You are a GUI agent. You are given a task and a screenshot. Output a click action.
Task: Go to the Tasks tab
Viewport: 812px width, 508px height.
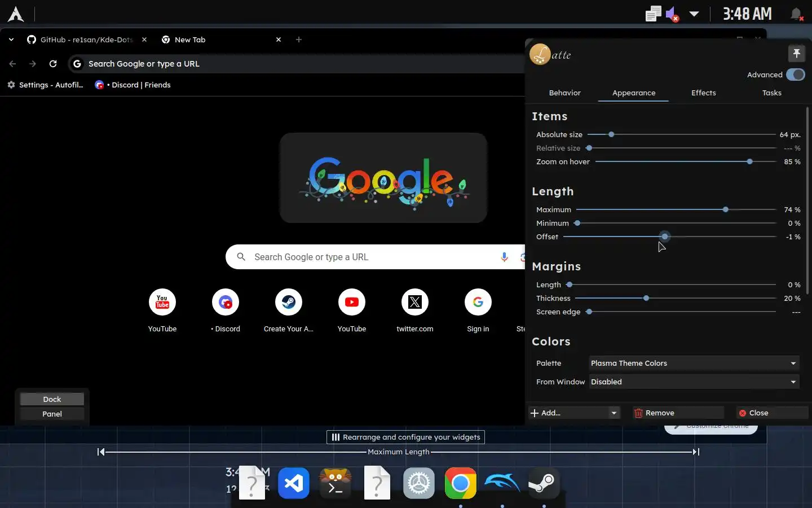click(x=771, y=93)
